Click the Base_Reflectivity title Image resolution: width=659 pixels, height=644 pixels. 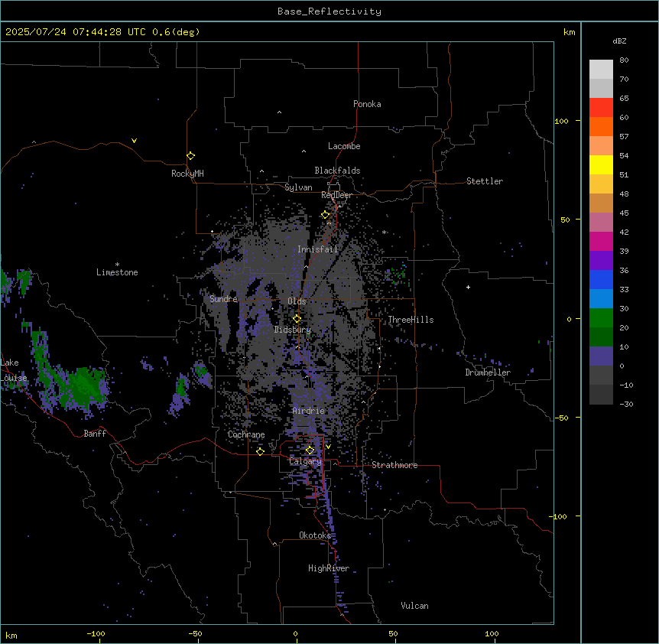pos(329,11)
